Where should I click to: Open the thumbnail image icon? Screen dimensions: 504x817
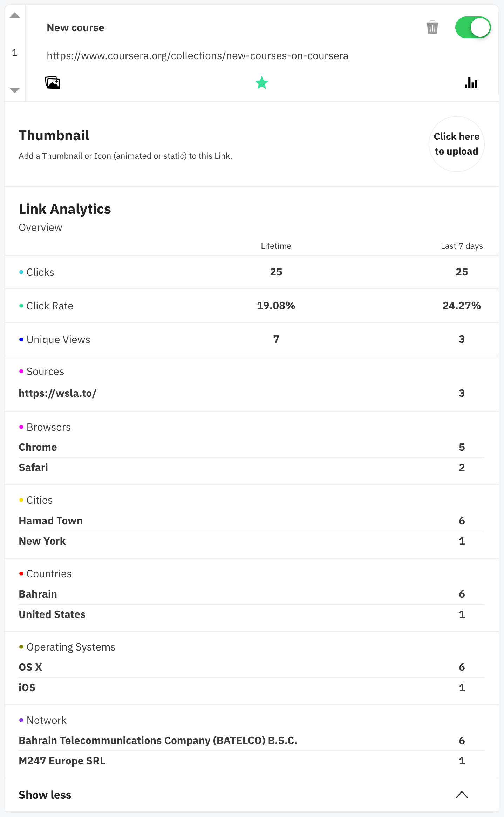tap(53, 83)
